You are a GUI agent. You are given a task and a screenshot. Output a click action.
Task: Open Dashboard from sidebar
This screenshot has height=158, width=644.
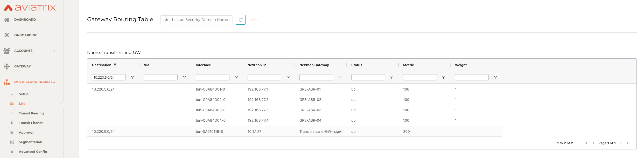click(x=25, y=20)
